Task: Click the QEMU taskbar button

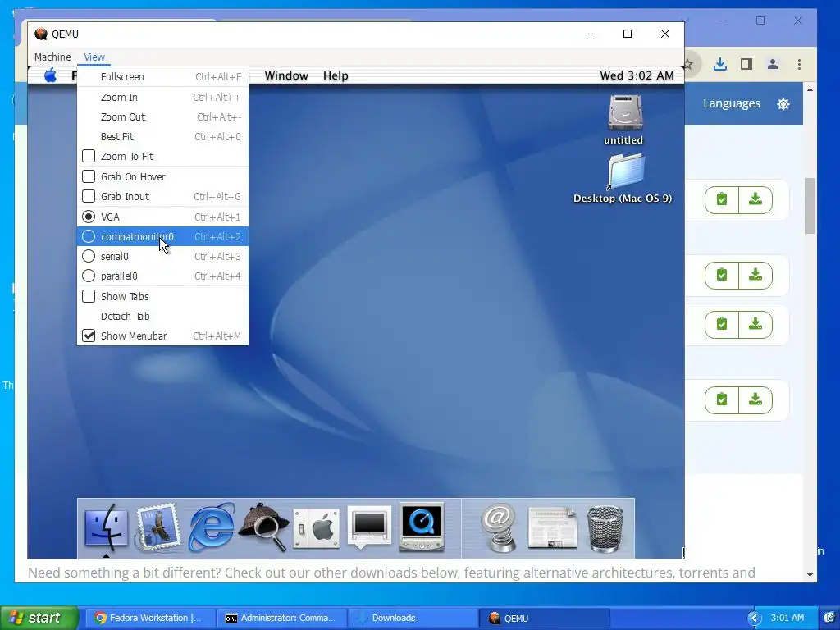Action: tap(543, 618)
